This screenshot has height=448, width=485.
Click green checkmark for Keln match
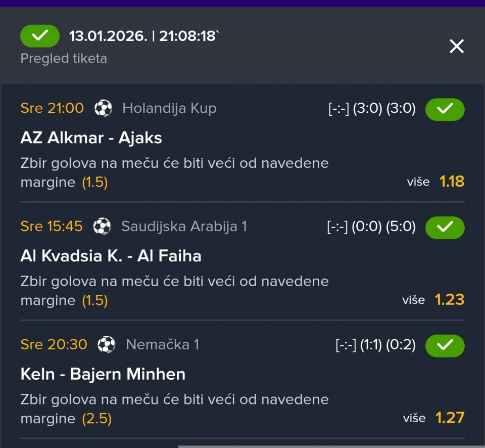point(445,345)
